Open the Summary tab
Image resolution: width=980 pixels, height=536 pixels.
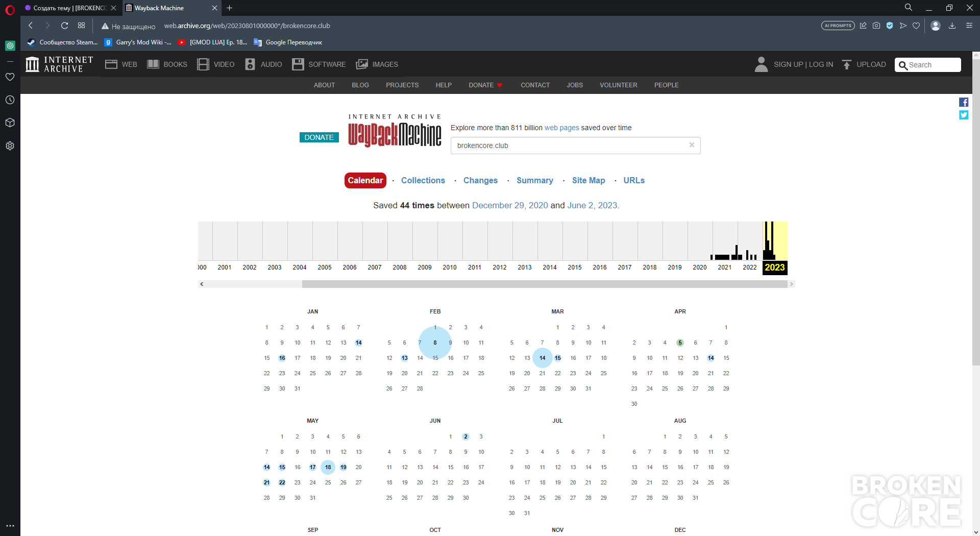point(535,181)
